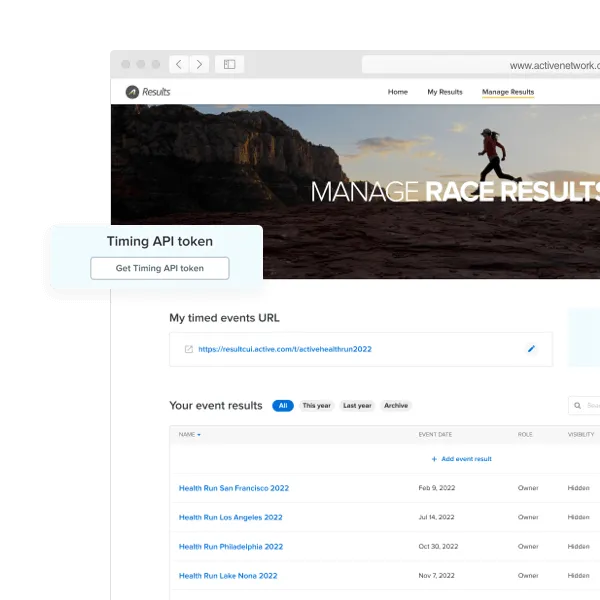Screen dimensions: 600x600
Task: Select the This year filter
Action: [317, 406]
